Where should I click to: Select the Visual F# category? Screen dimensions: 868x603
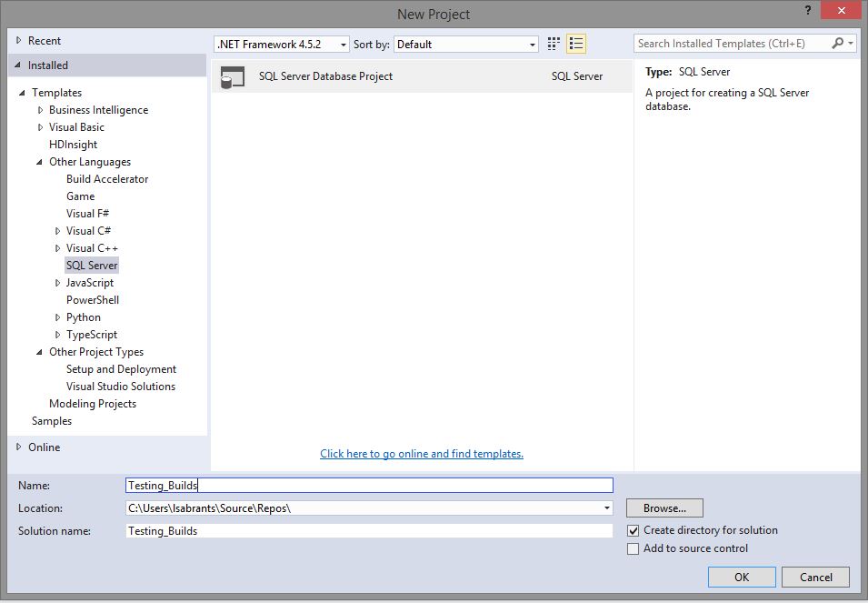(87, 213)
